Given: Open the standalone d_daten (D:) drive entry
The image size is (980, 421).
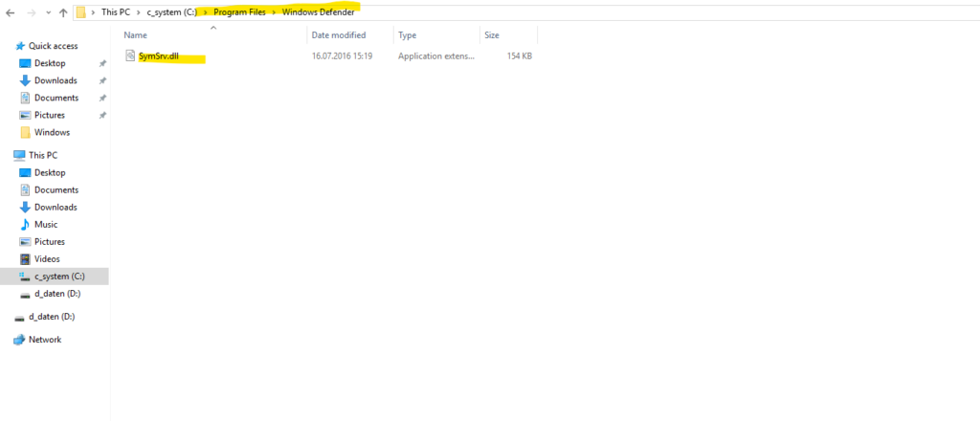Looking at the screenshot, I should point(52,317).
